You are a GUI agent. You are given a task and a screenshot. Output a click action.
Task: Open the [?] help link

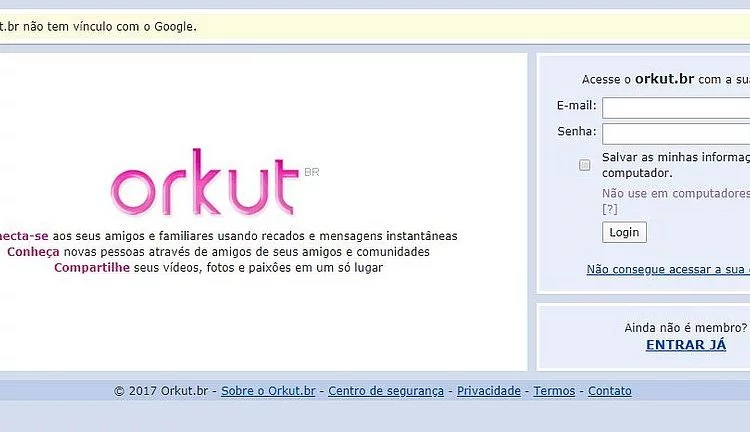[610, 209]
